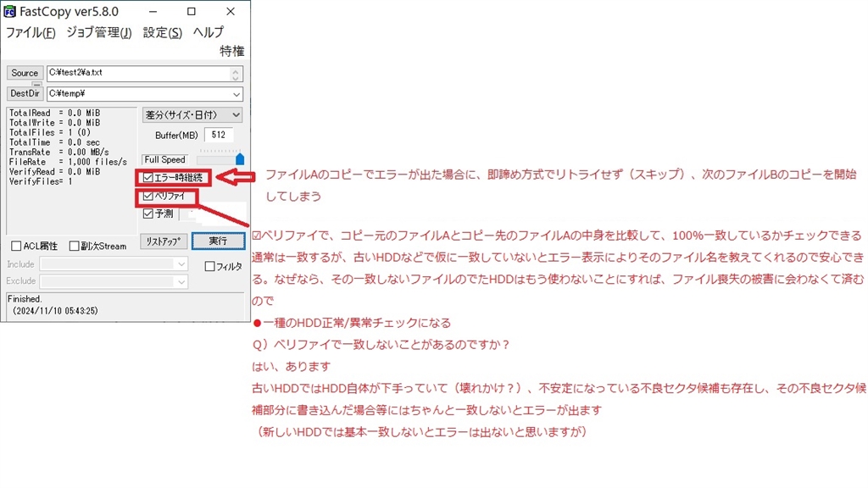
Task: Open the ジョブ管理(J) menu
Action: [99, 33]
